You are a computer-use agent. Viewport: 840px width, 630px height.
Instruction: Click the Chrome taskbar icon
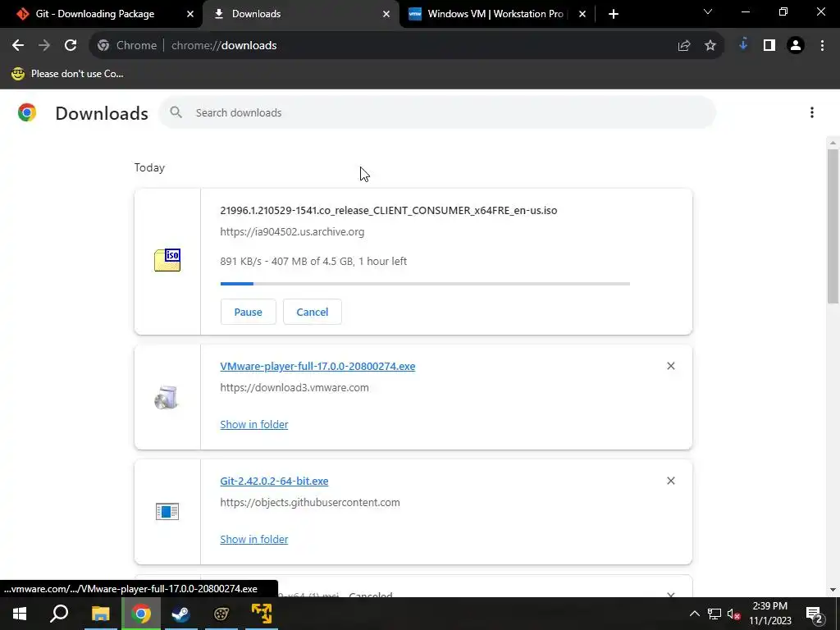(141, 614)
